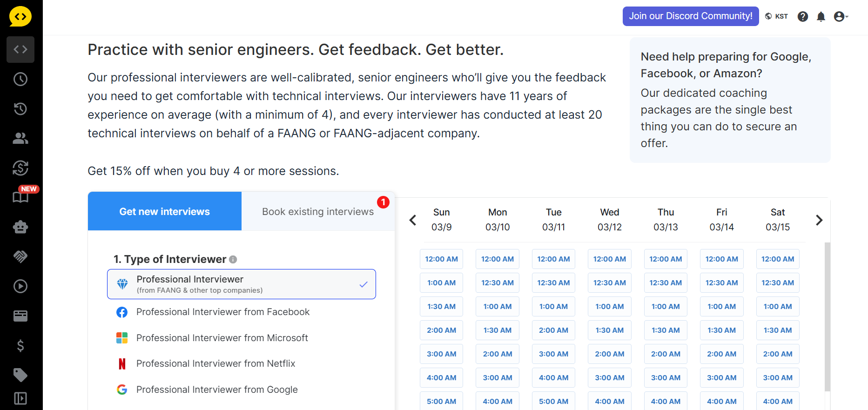Pick the Sunday 03/9 1:00 AM slot
The image size is (868, 410).
click(441, 283)
